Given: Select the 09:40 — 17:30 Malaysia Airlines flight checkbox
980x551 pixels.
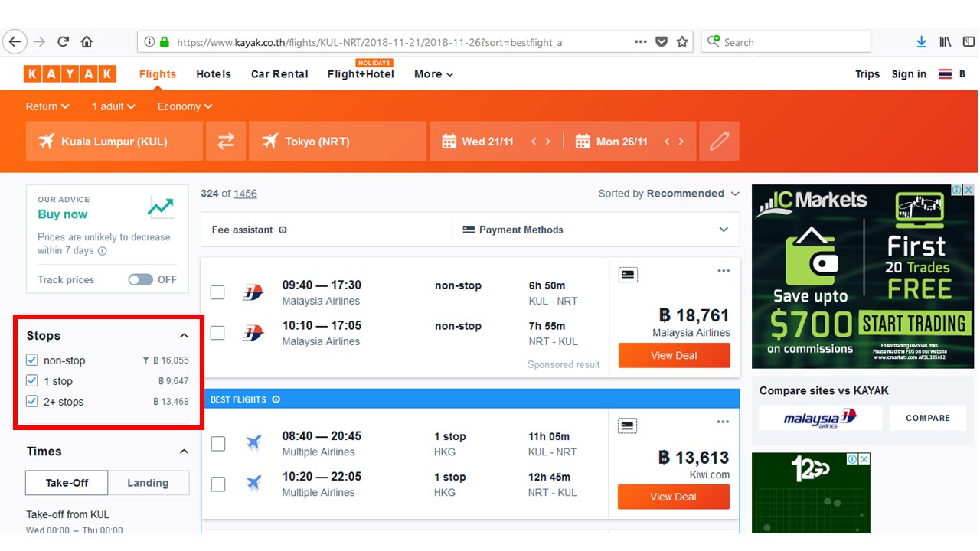Looking at the screenshot, I should coord(217,292).
